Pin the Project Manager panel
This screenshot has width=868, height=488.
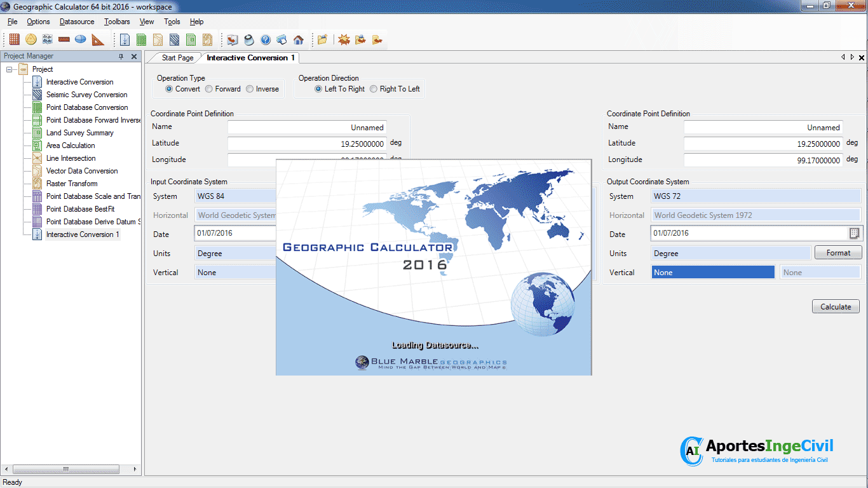121,57
